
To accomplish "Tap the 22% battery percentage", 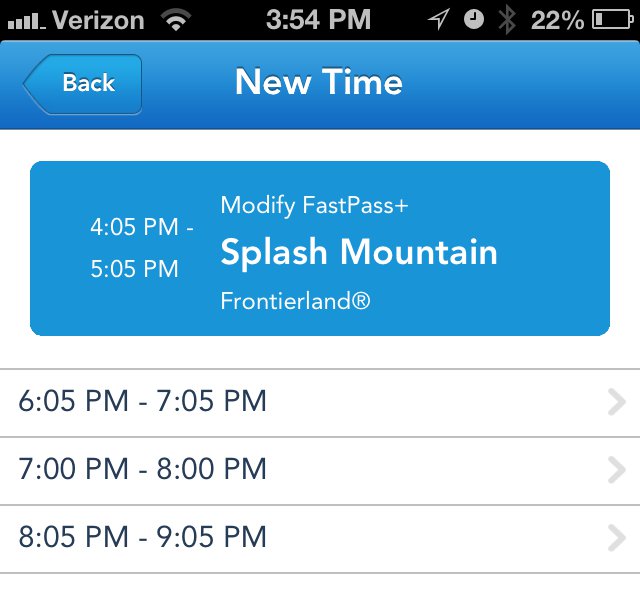I will tap(558, 20).
